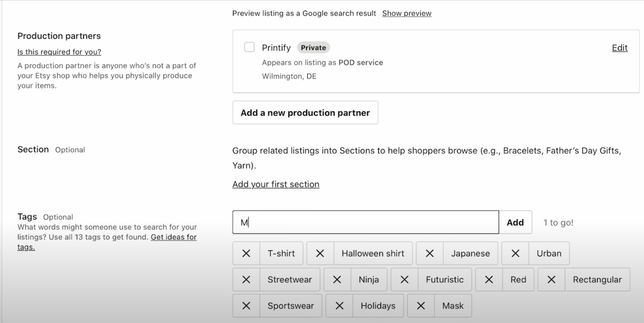
Task: Select the 'Futuristic' tag label
Action: point(445,280)
